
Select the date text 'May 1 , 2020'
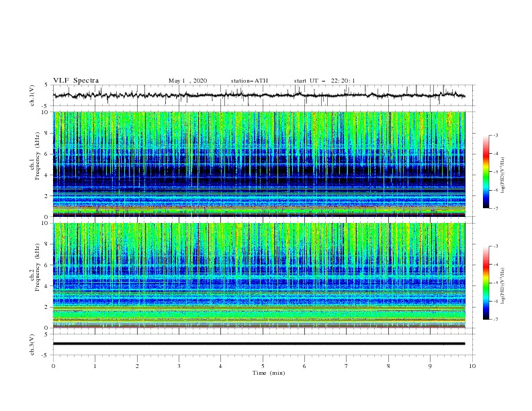187,81
